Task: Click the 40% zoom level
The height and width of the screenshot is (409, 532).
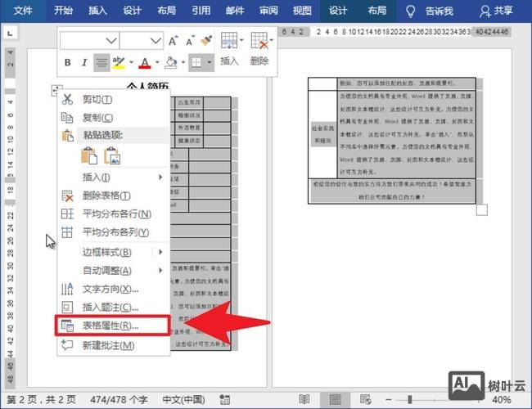Action: click(x=502, y=400)
